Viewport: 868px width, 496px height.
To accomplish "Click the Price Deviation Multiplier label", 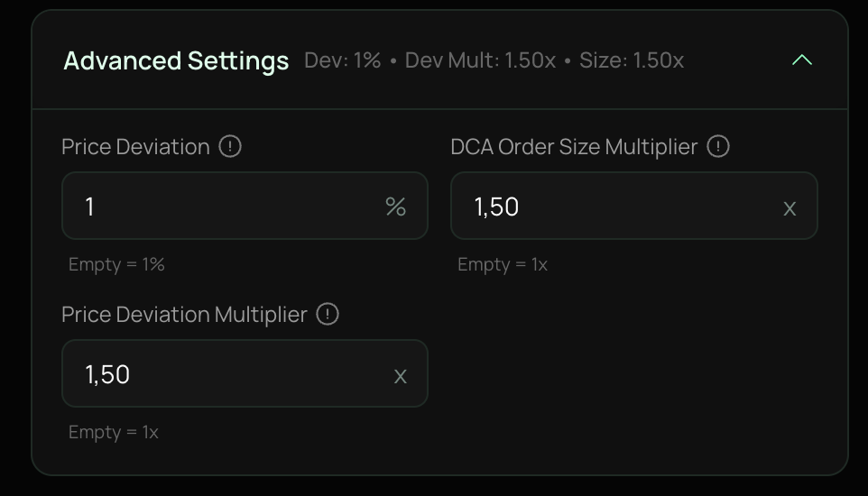I will pyautogui.click(x=184, y=315).
